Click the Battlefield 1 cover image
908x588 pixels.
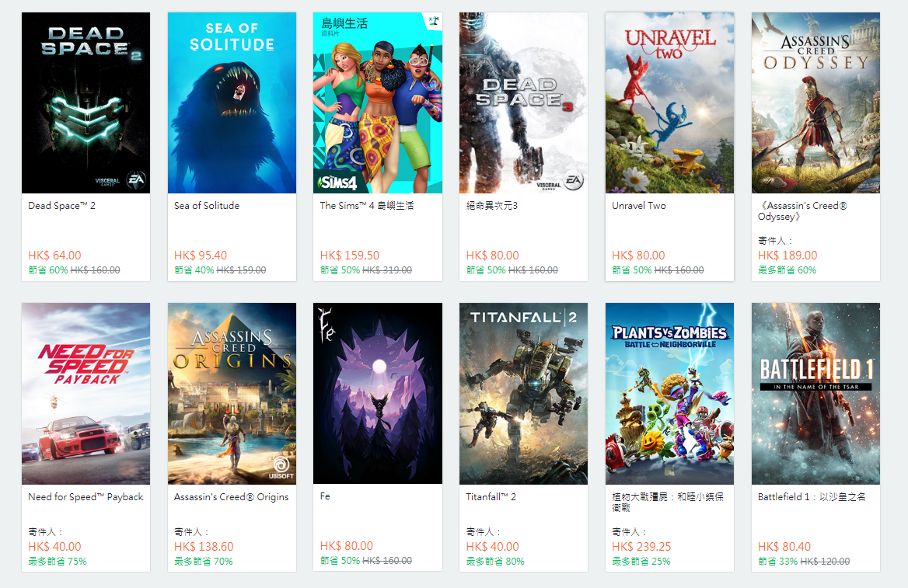coord(815,394)
